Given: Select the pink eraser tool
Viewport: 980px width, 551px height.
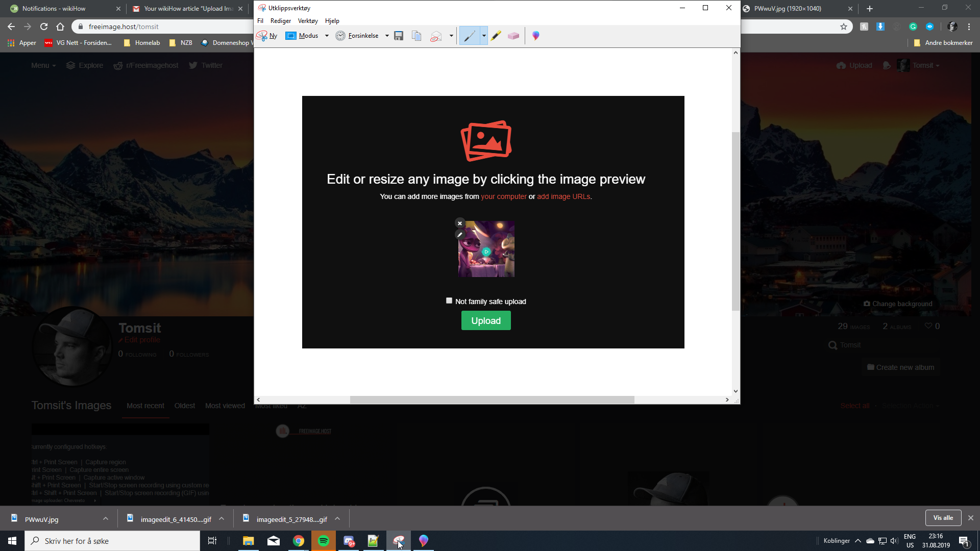Looking at the screenshot, I should pyautogui.click(x=513, y=36).
